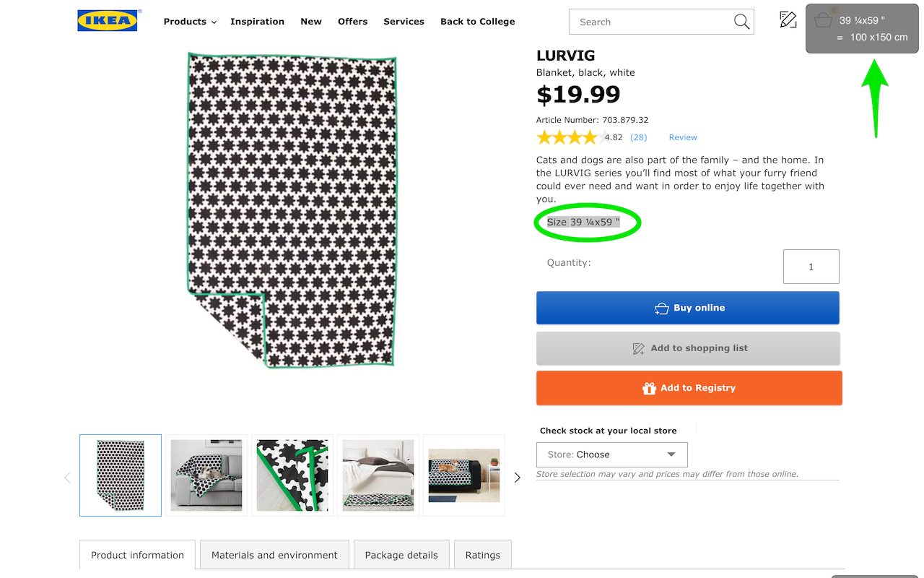Click the IKEA logo
The height and width of the screenshot is (578, 924).
tap(108, 21)
